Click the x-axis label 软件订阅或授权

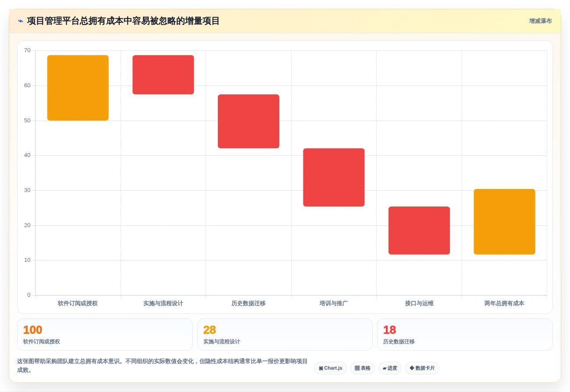point(78,303)
